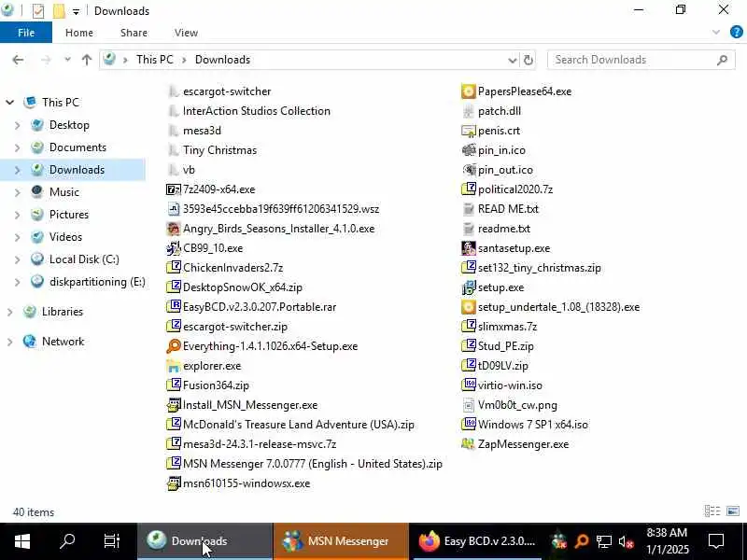Screen dimensions: 747x560
Task: Click the CB99_10.exe file icon
Action: [x=174, y=248]
